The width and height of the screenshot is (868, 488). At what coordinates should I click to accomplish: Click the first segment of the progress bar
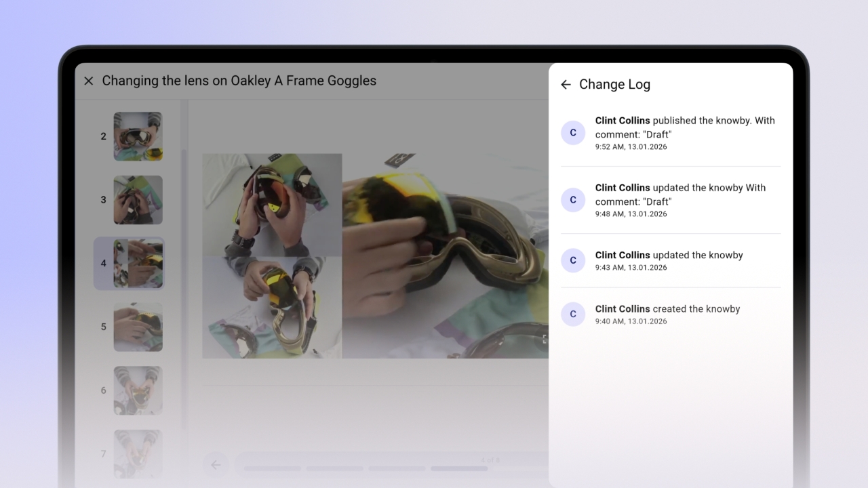[x=273, y=468]
